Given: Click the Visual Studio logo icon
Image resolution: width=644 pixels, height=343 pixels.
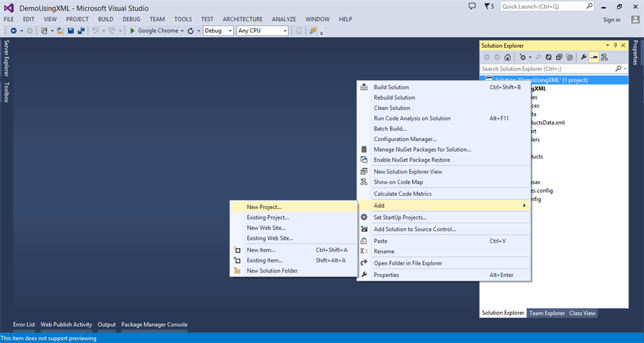Looking at the screenshot, I should 9,8.
